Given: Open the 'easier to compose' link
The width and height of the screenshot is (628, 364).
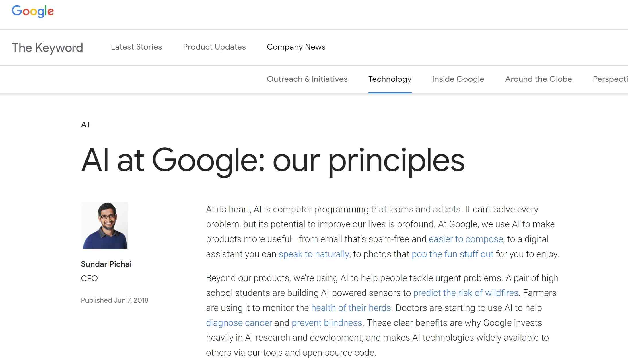Looking at the screenshot, I should tap(466, 239).
